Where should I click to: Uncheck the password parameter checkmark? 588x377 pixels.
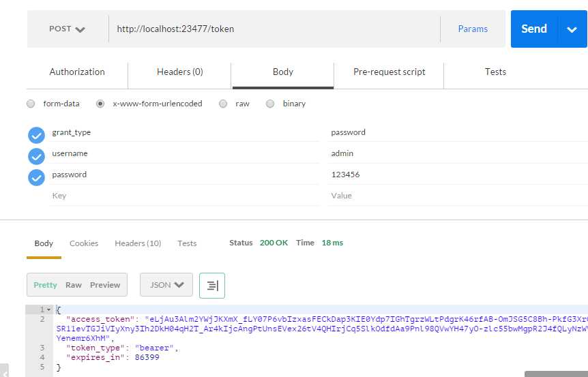click(36, 178)
